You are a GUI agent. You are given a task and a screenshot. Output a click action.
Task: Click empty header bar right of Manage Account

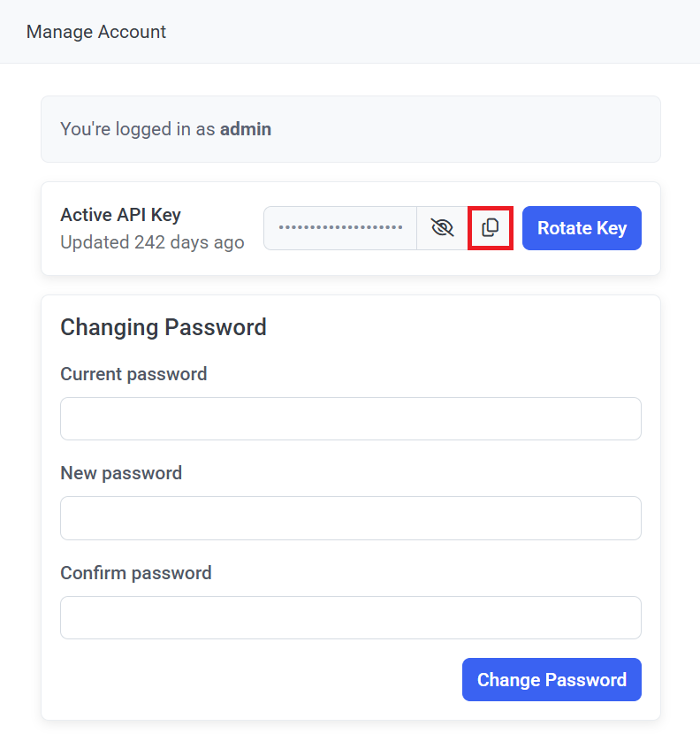pyautogui.click(x=442, y=32)
